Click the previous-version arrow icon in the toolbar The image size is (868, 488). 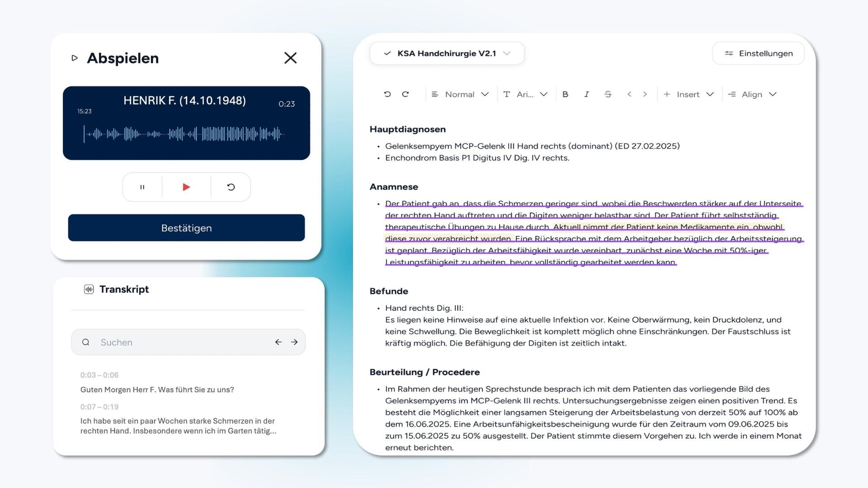pos(628,94)
